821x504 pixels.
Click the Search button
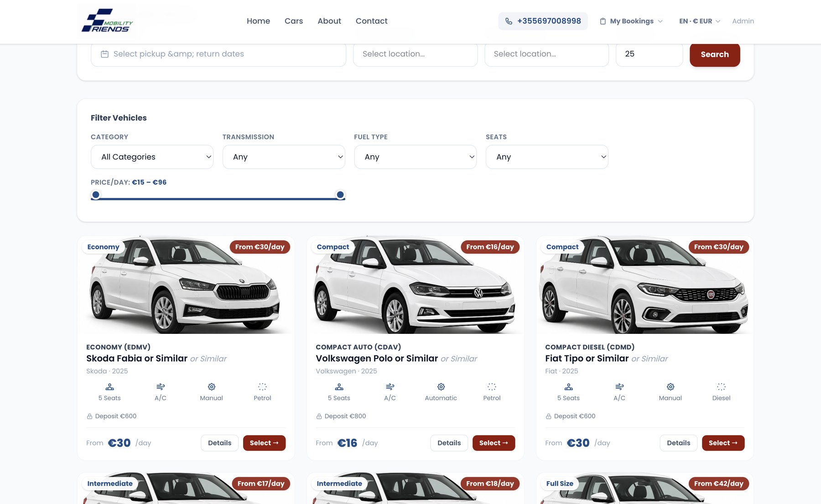[x=715, y=54]
